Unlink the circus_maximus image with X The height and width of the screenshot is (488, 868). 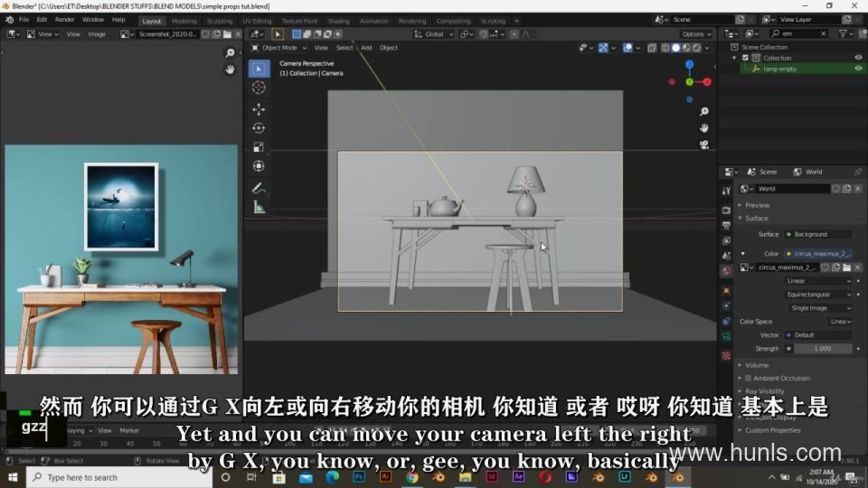click(x=857, y=267)
